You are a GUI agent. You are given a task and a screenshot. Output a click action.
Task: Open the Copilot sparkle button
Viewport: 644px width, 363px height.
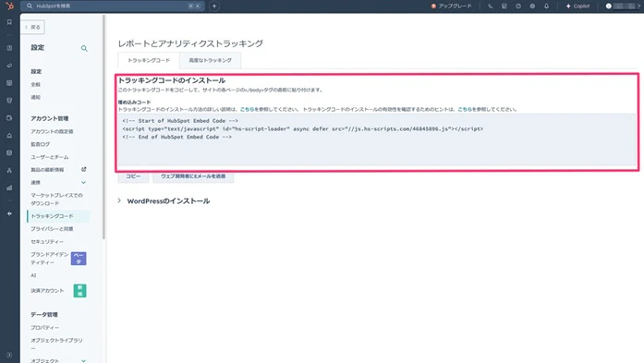click(x=577, y=6)
